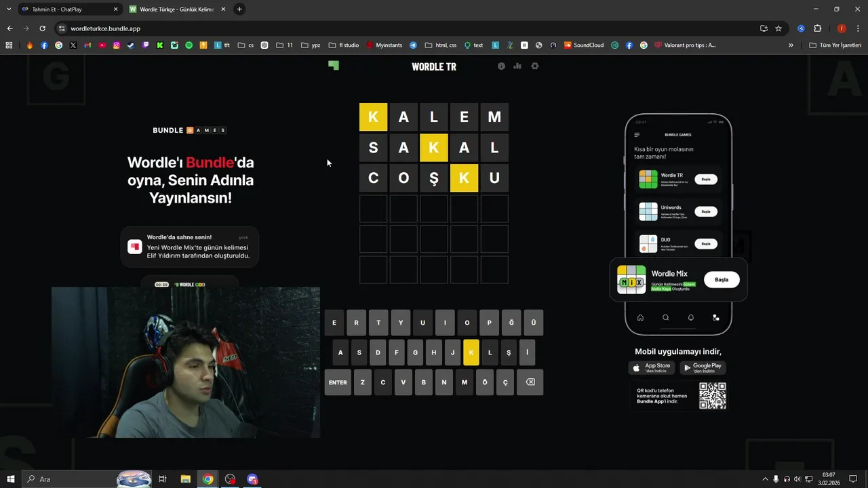
Task: Bookmark this page with the star icon
Action: [x=778, y=28]
